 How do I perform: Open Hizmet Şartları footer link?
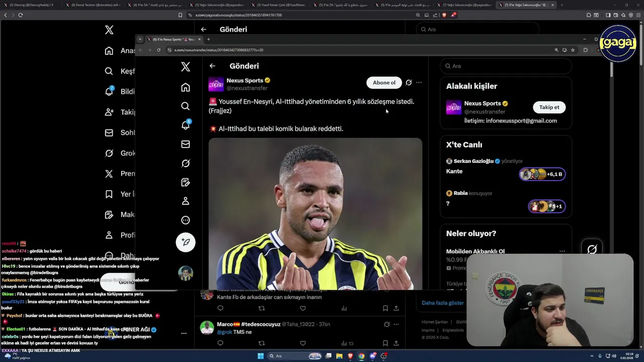(435, 322)
